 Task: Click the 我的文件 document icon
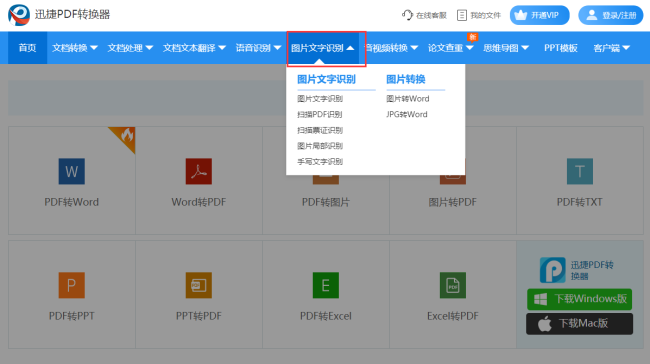click(461, 15)
